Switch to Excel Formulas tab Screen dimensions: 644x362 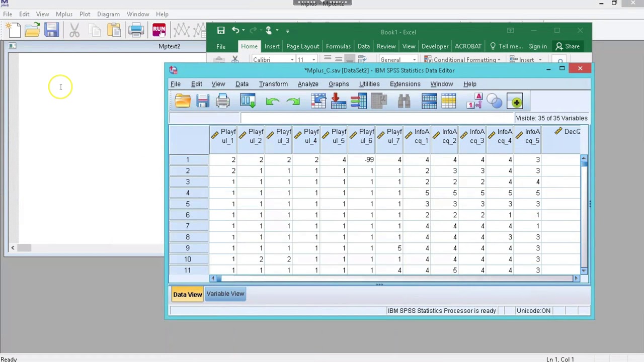[338, 46]
